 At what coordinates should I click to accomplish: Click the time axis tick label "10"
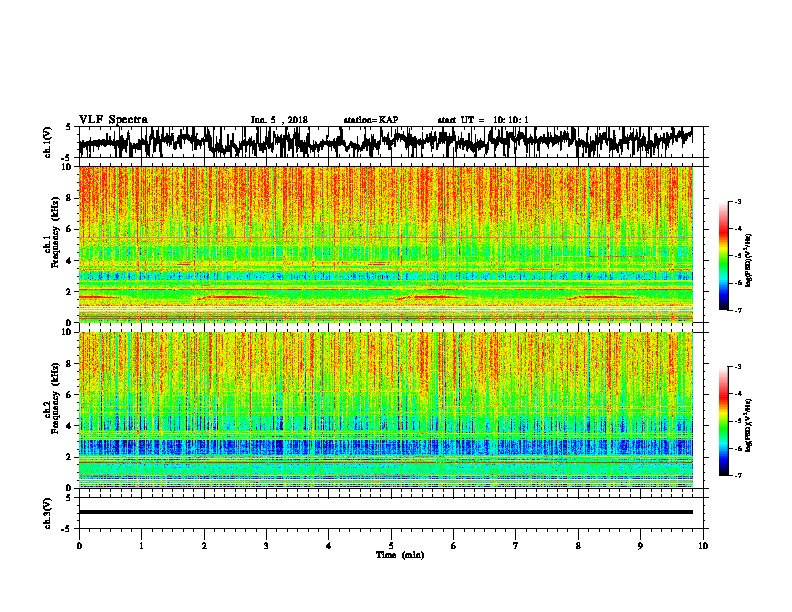coord(703,545)
